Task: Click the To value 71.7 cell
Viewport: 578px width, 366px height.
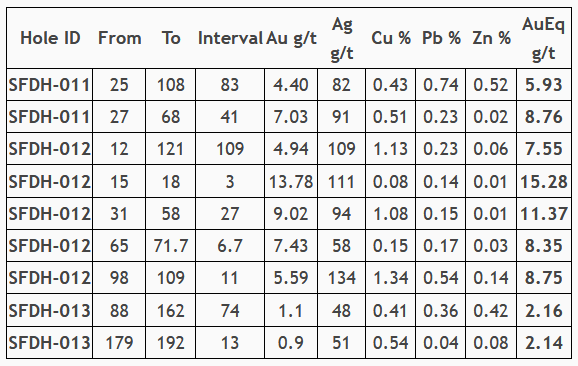Action: tap(171, 245)
